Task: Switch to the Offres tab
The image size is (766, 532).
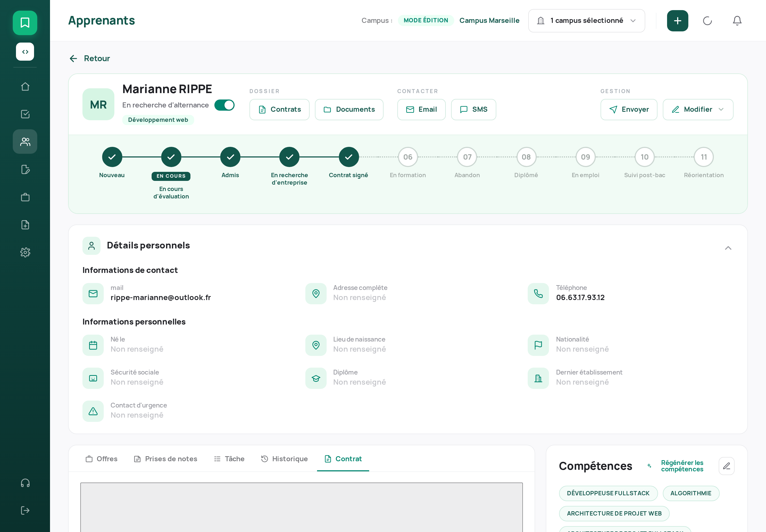Action: tap(101, 459)
